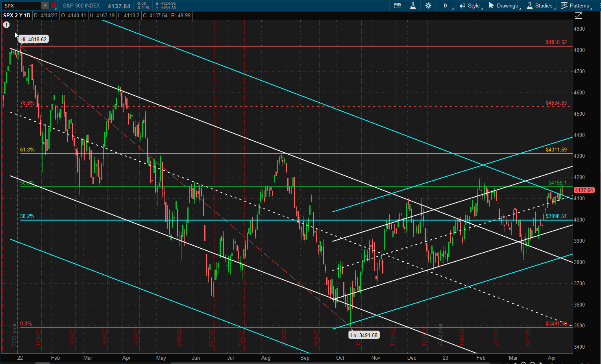
Task: Click the 'Hi: 4818.62' chart bubble
Action: pyautogui.click(x=33, y=39)
